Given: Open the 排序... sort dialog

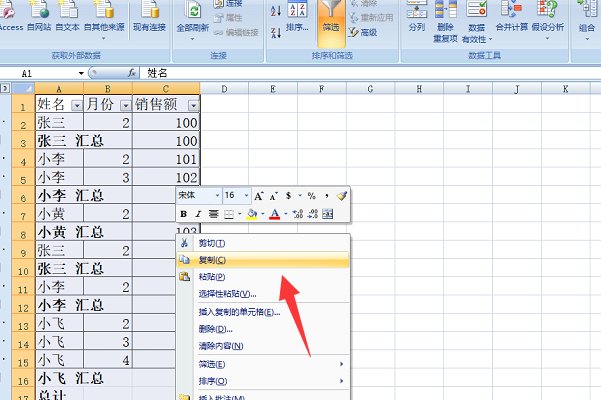Looking at the screenshot, I should pos(297,15).
